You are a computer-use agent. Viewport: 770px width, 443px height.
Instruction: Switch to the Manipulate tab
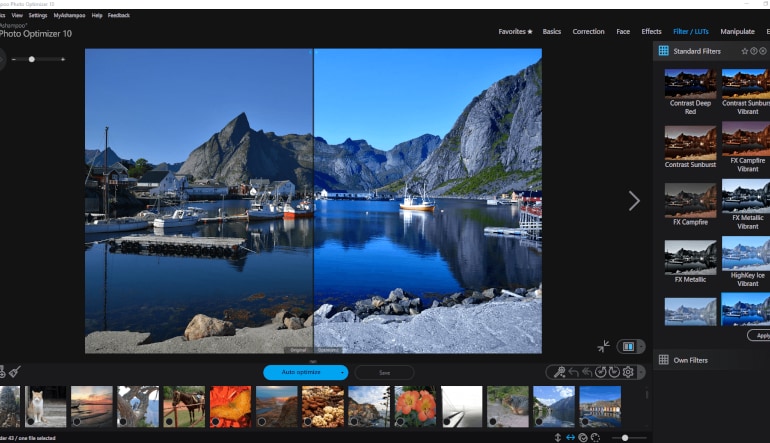[737, 31]
